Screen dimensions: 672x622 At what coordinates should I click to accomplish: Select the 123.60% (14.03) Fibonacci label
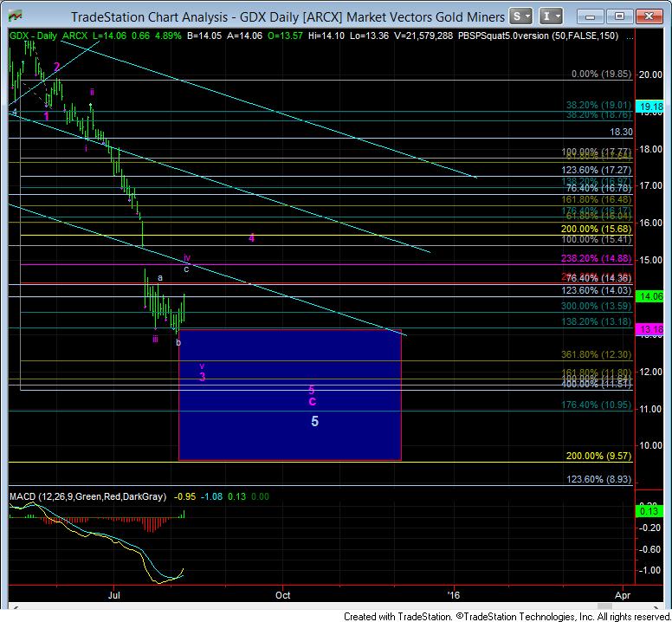click(596, 290)
